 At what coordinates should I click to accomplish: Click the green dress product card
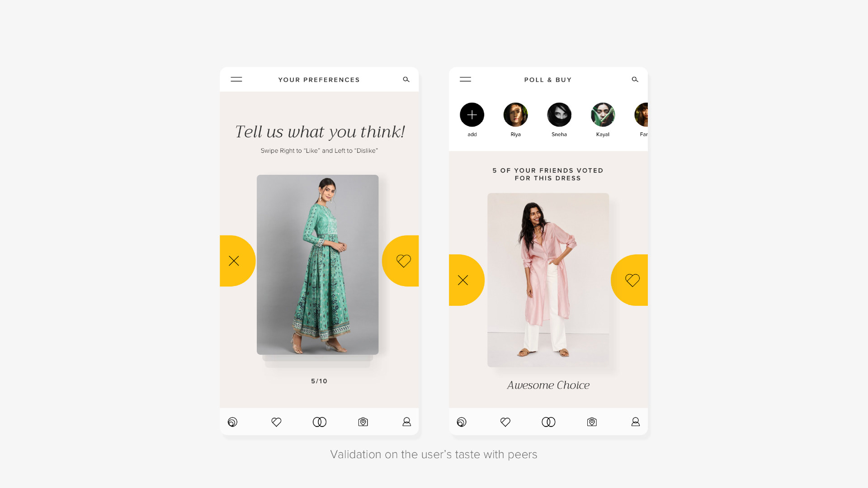pos(318,265)
